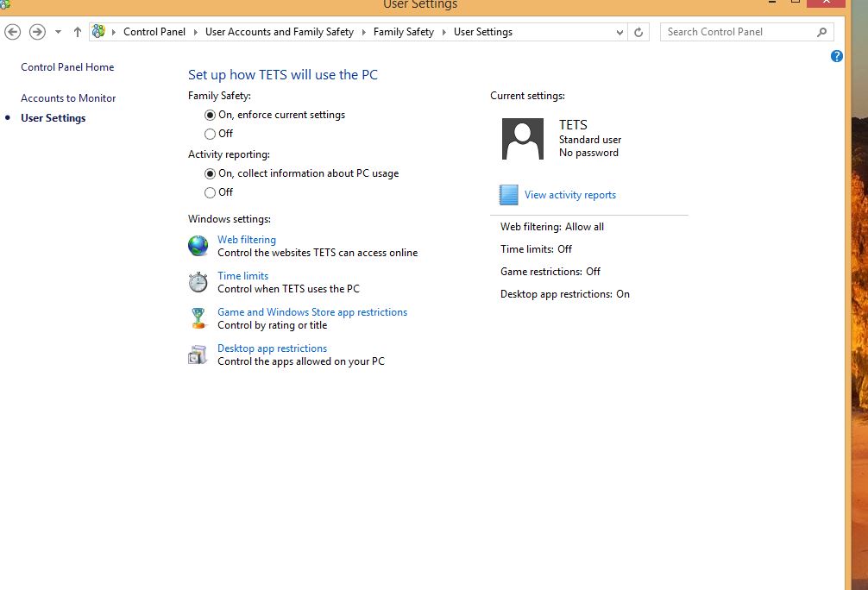This screenshot has width=868, height=590.
Task: Click the window icon in title bar
Action: (x=5, y=3)
